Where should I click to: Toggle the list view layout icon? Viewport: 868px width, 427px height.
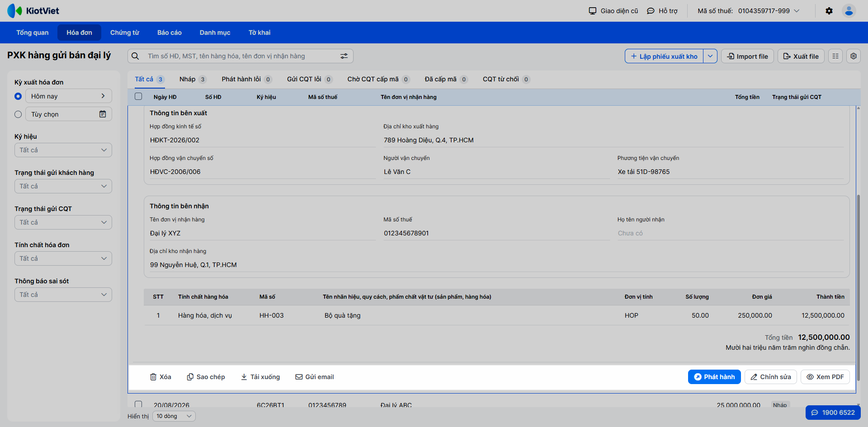click(835, 56)
